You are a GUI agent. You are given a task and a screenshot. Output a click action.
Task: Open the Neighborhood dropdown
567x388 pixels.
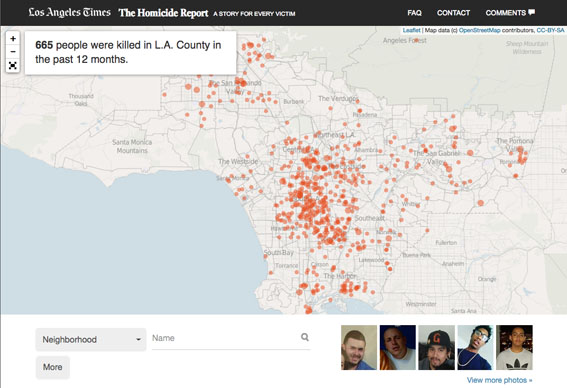tap(91, 340)
